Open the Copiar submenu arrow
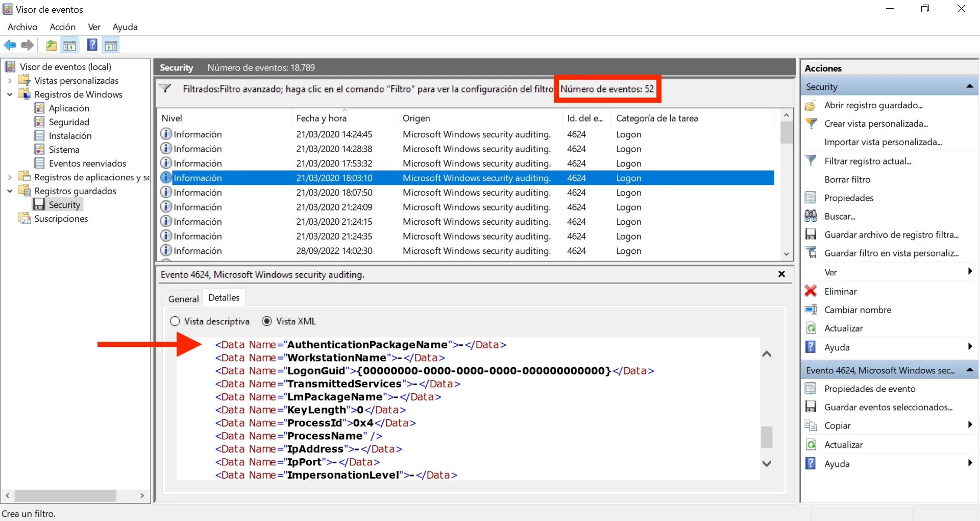The image size is (980, 521). click(970, 425)
